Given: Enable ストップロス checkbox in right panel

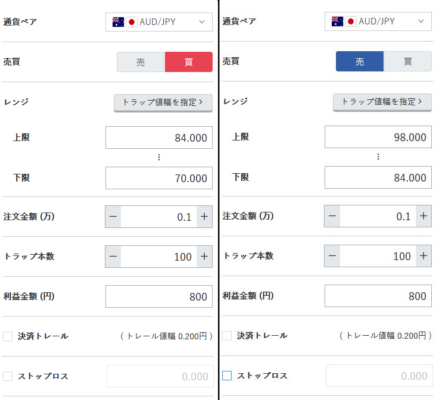Looking at the screenshot, I should (x=227, y=376).
